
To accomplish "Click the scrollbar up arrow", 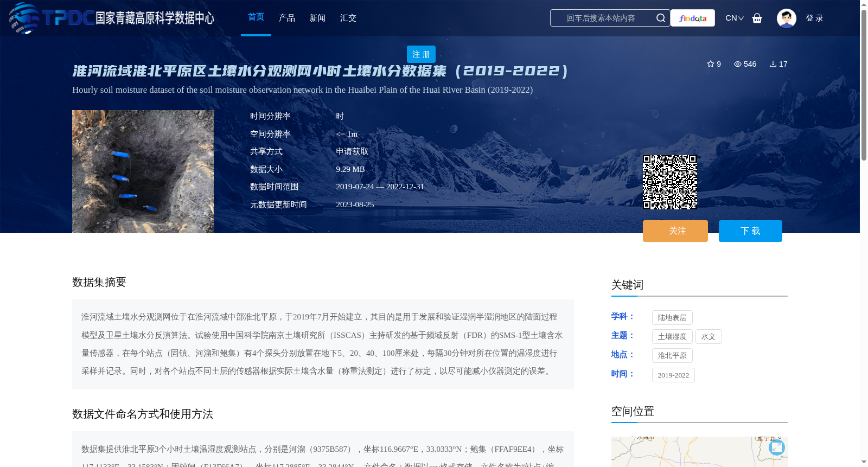I will 864,4.
